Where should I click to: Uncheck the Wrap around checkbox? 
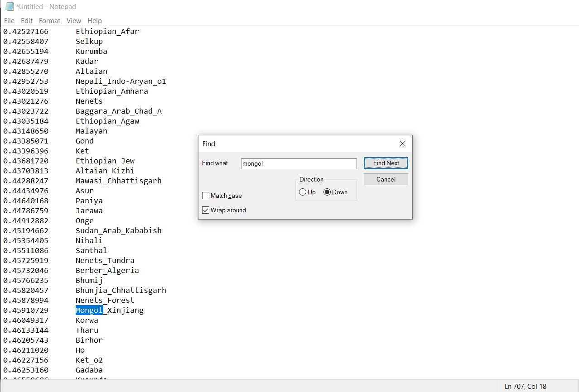pyautogui.click(x=206, y=210)
